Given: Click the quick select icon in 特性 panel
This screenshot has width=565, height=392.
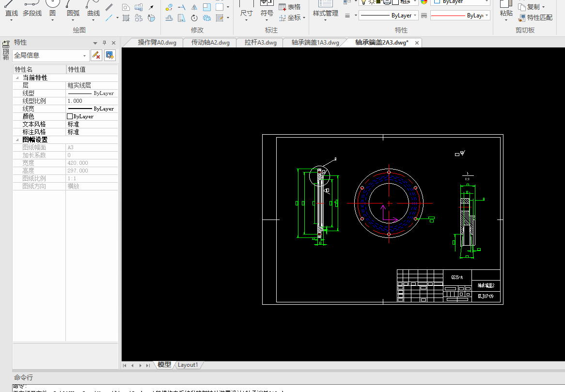Looking at the screenshot, I should [110, 55].
